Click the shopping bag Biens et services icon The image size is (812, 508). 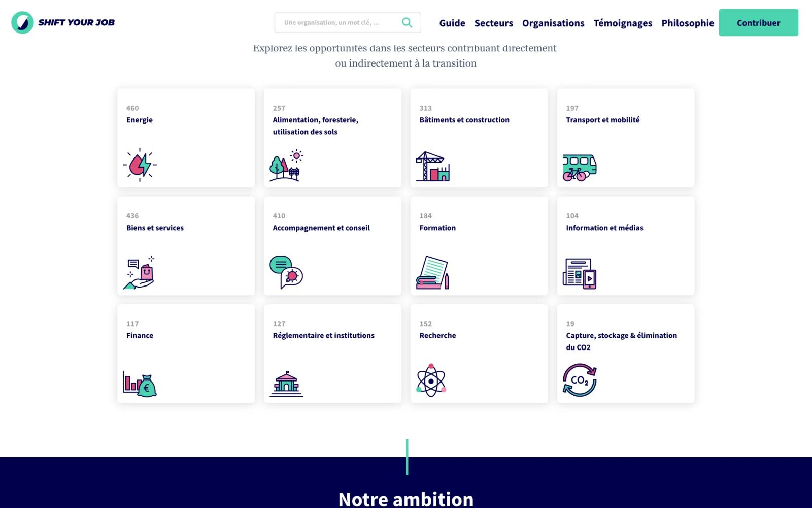[x=140, y=273]
